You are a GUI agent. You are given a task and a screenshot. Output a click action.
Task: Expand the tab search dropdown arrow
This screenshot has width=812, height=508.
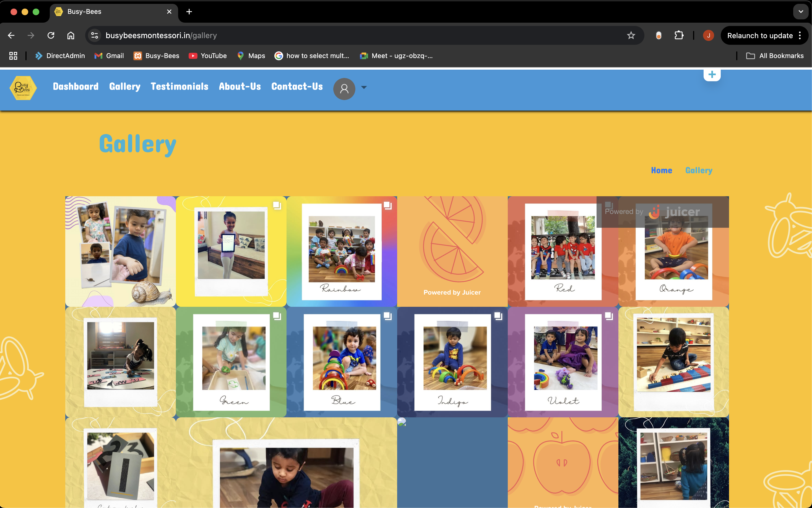(x=801, y=11)
